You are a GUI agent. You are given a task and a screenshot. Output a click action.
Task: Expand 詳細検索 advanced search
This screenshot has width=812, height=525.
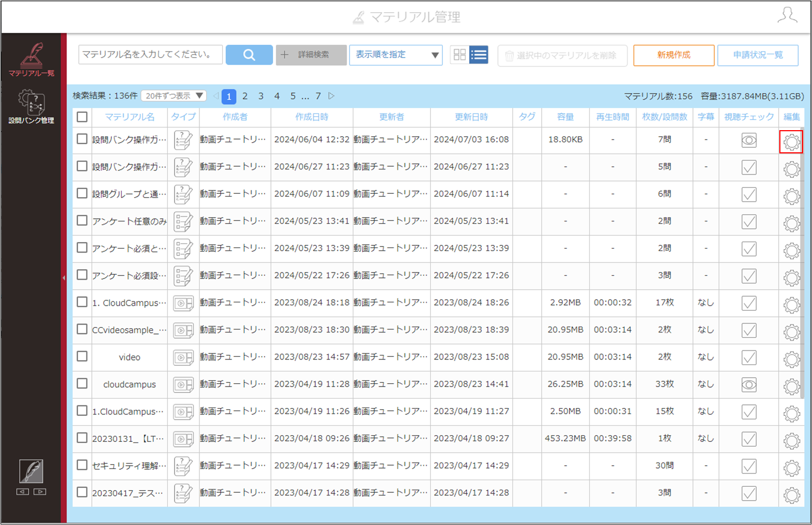311,55
